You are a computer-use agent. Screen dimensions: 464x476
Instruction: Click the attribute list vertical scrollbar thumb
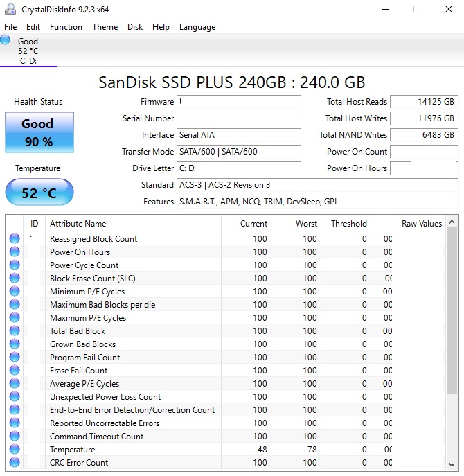452,310
